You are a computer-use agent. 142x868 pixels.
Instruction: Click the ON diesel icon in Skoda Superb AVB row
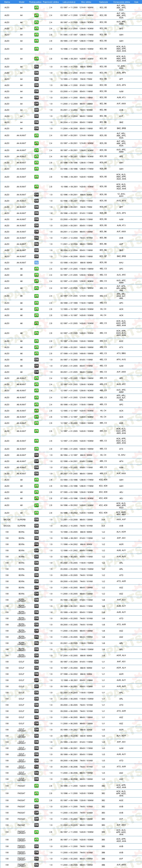tap(36, 526)
